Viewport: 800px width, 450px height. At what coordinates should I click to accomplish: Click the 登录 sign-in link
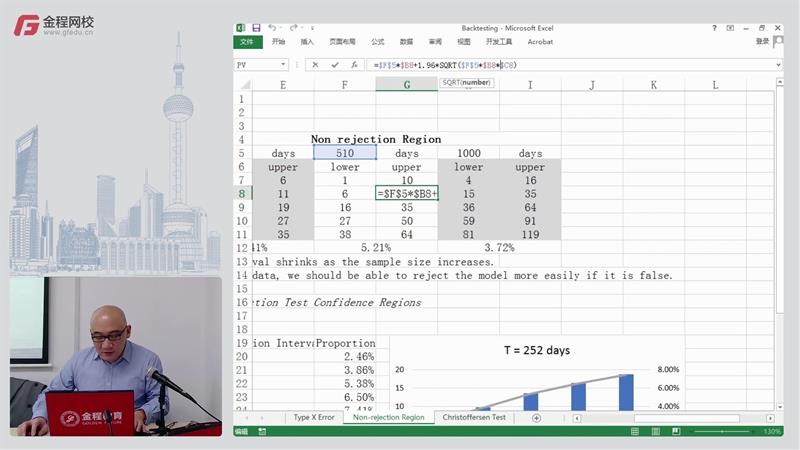[x=762, y=41]
